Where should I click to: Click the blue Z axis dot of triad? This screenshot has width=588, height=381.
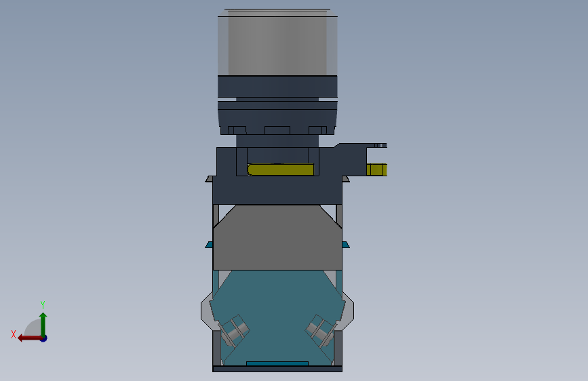(44, 338)
